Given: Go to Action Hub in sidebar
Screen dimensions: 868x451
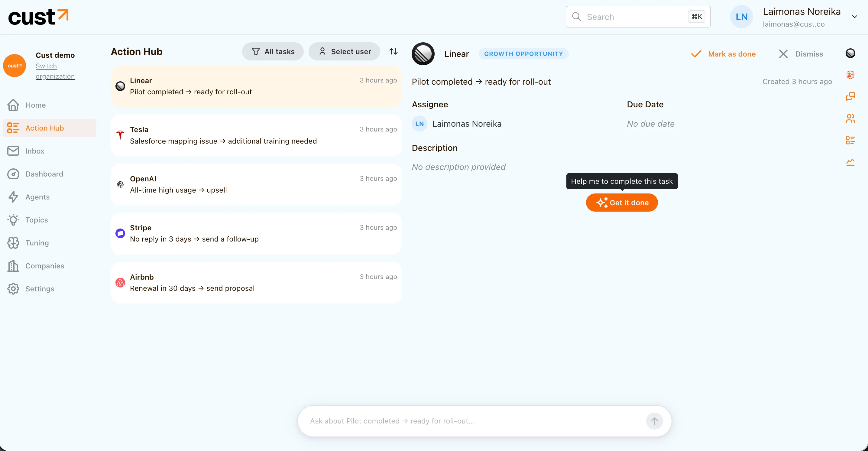Looking at the screenshot, I should coord(50,128).
